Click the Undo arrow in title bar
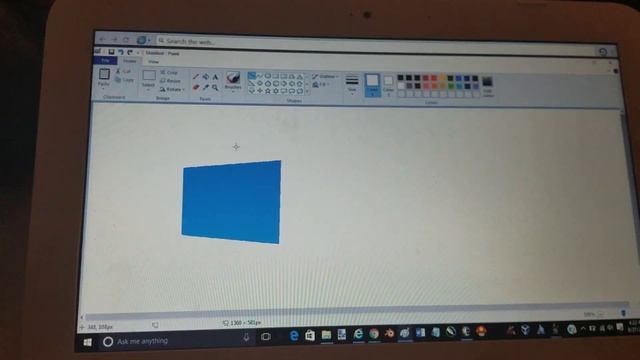 120,52
